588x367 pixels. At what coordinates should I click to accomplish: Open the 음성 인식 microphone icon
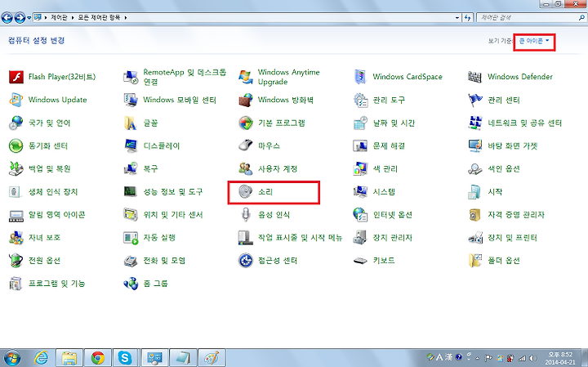pyautogui.click(x=246, y=215)
